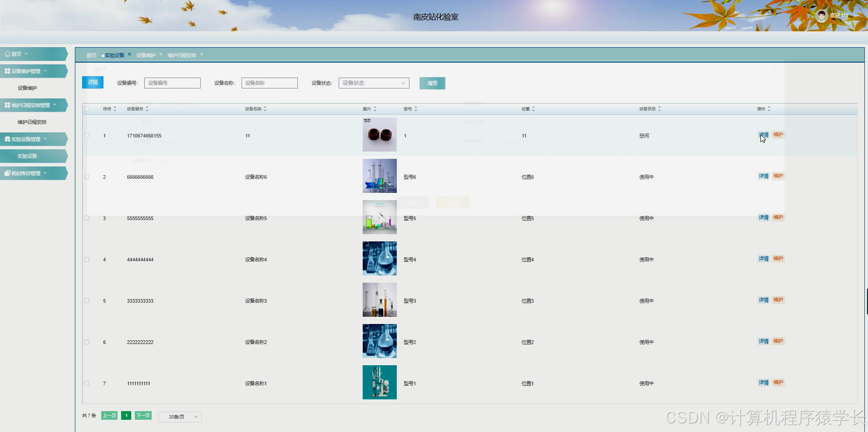Click the 搜索 search button
Viewport: 868px width, 432px height.
(x=432, y=83)
